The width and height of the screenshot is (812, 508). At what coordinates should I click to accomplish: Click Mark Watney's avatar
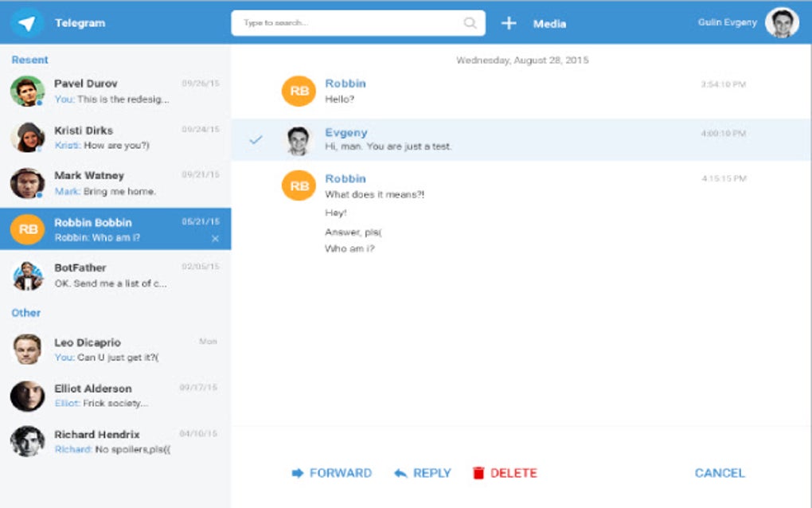[x=27, y=183]
